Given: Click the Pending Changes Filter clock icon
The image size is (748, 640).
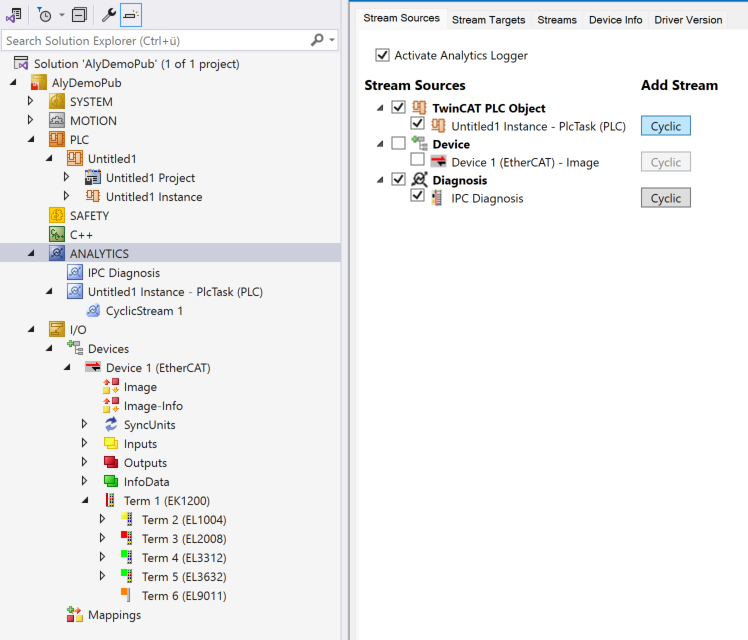Looking at the screenshot, I should (44, 15).
